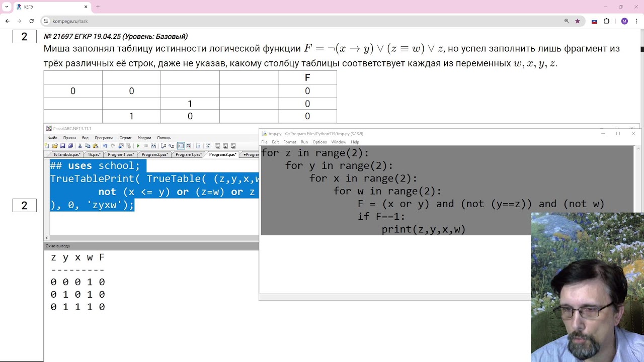Open Программа menu in PascalABC
The width and height of the screenshot is (644, 362).
pos(104,138)
